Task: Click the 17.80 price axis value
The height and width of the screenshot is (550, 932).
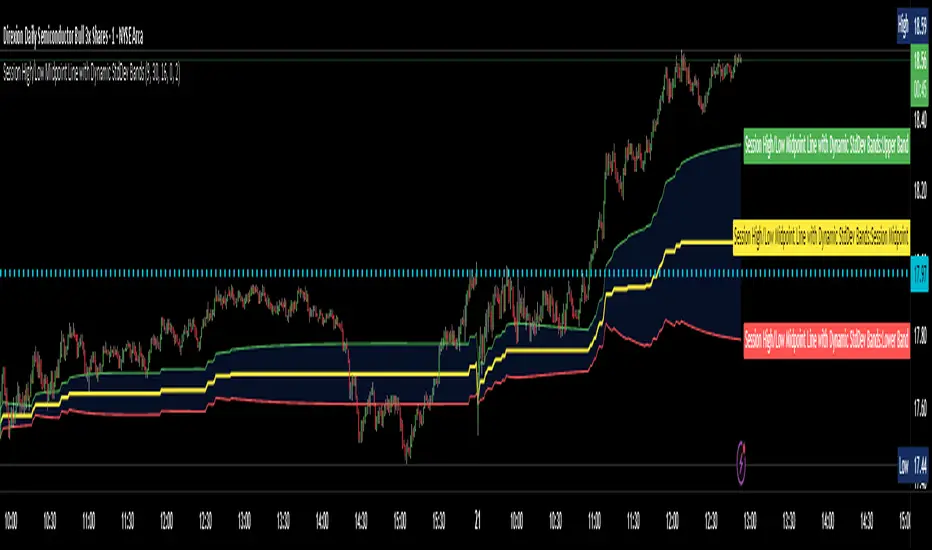Action: 920,337
